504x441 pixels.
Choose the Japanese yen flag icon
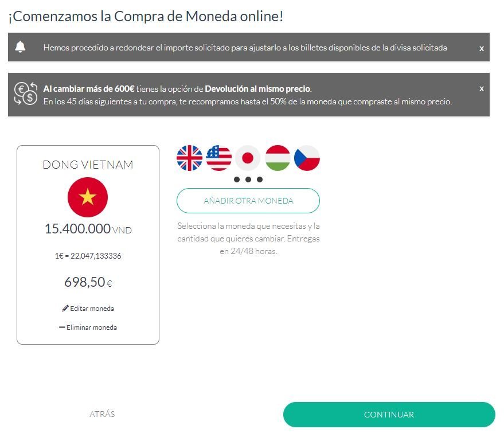coord(248,158)
